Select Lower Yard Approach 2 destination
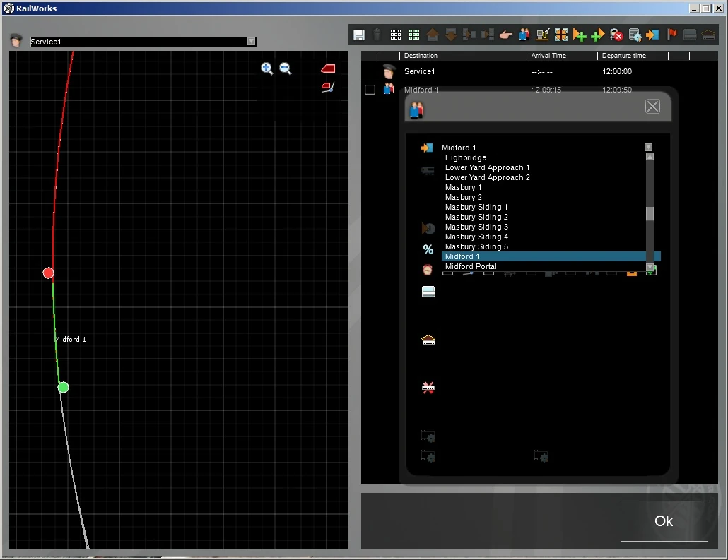The width and height of the screenshot is (728, 560). point(487,177)
